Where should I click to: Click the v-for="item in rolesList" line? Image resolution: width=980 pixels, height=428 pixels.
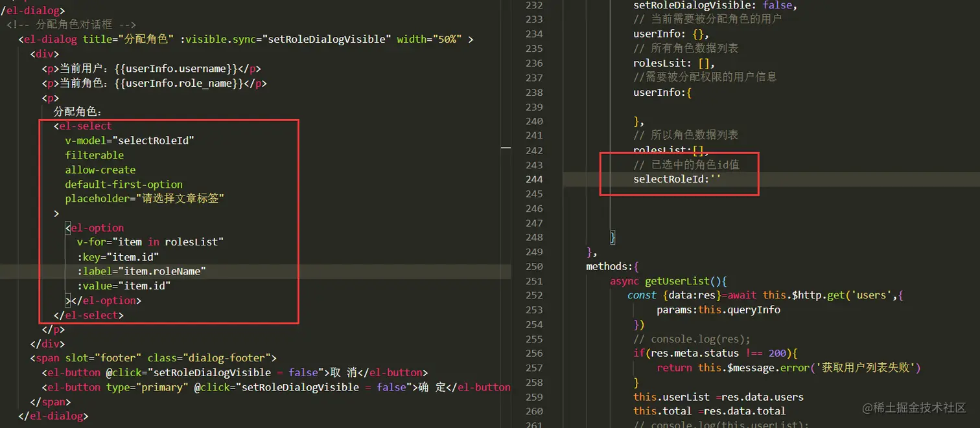150,242
